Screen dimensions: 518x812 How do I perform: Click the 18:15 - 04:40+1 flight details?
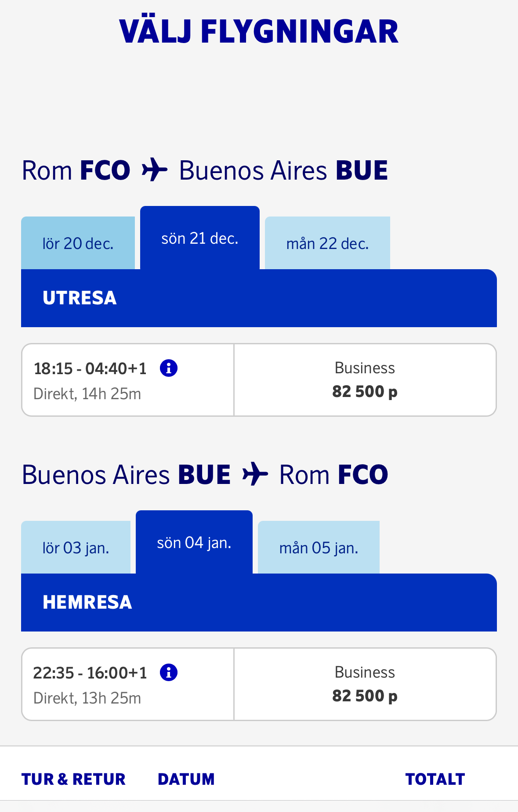click(x=90, y=380)
